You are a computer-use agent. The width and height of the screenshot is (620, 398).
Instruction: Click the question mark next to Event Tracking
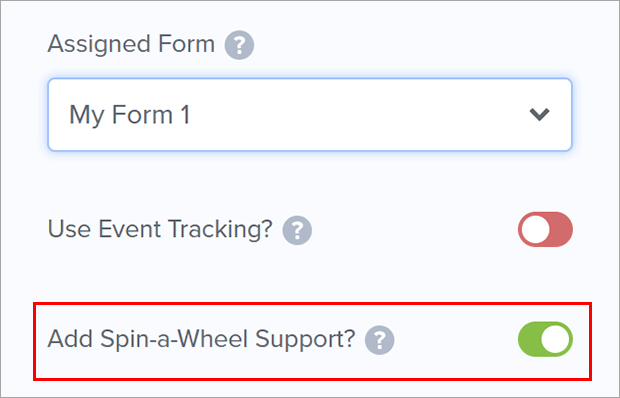coord(297,230)
